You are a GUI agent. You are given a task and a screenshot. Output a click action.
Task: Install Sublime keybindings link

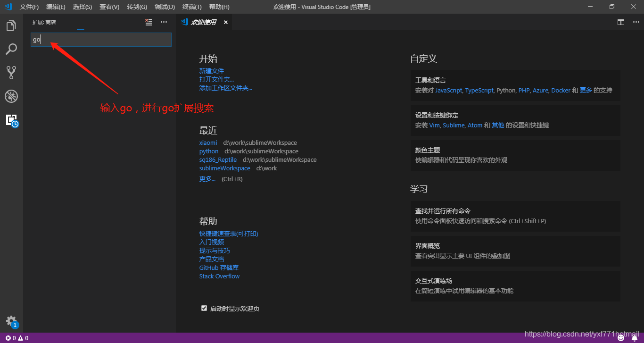coord(454,125)
